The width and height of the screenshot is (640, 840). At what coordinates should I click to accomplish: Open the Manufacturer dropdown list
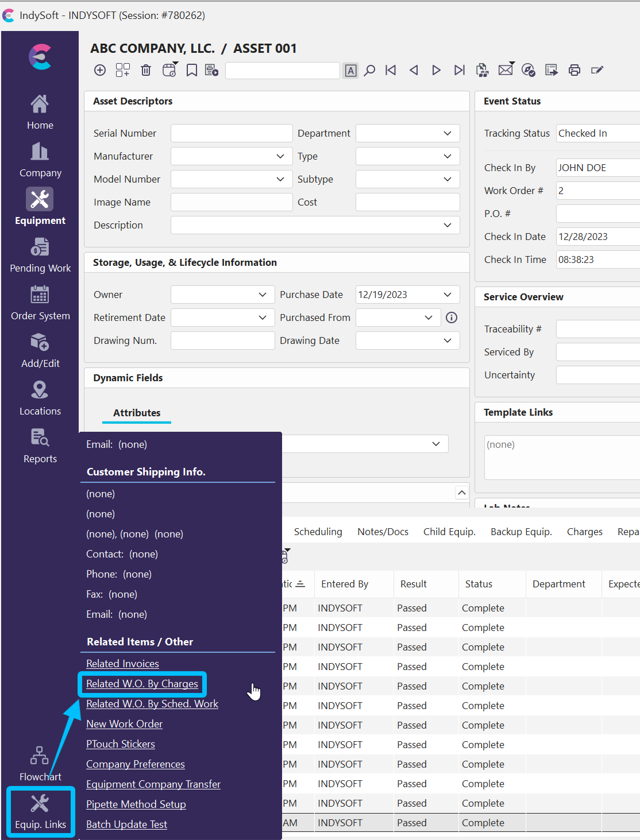click(x=280, y=156)
